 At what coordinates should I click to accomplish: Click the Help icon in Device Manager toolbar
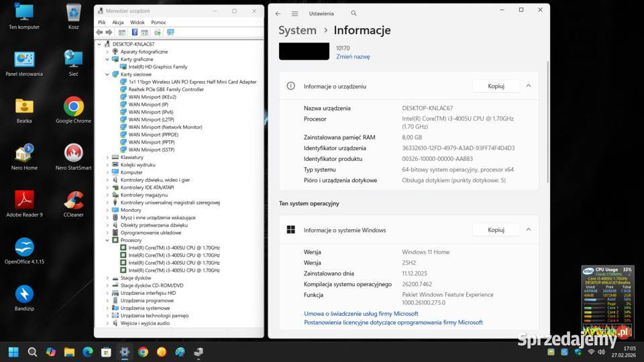coord(134,32)
